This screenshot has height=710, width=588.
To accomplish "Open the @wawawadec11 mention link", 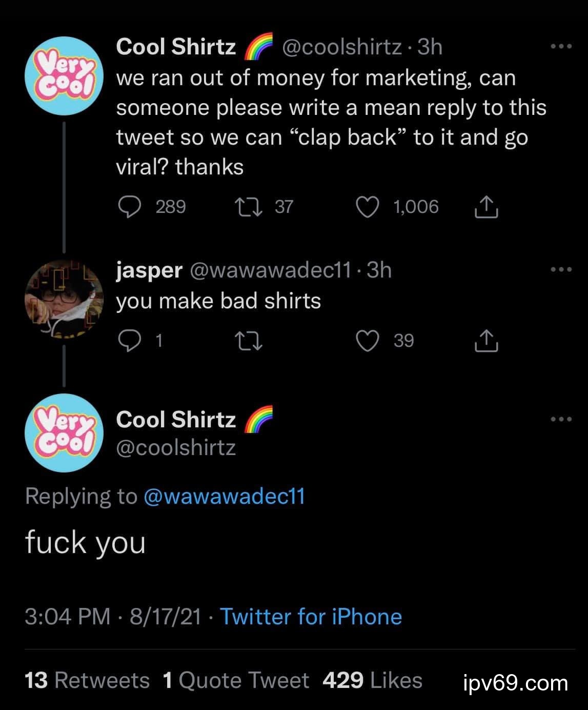I will point(225,496).
